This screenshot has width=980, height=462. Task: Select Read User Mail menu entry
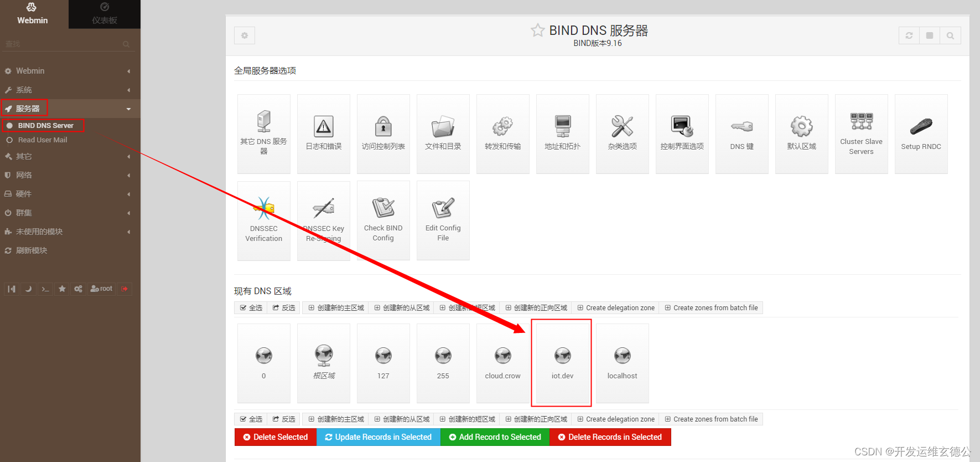(42, 140)
